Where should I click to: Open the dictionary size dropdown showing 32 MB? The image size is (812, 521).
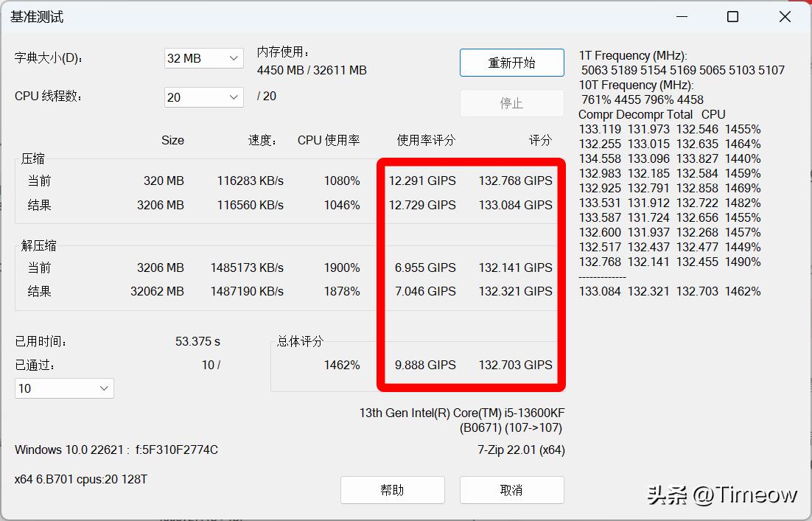[x=203, y=58]
